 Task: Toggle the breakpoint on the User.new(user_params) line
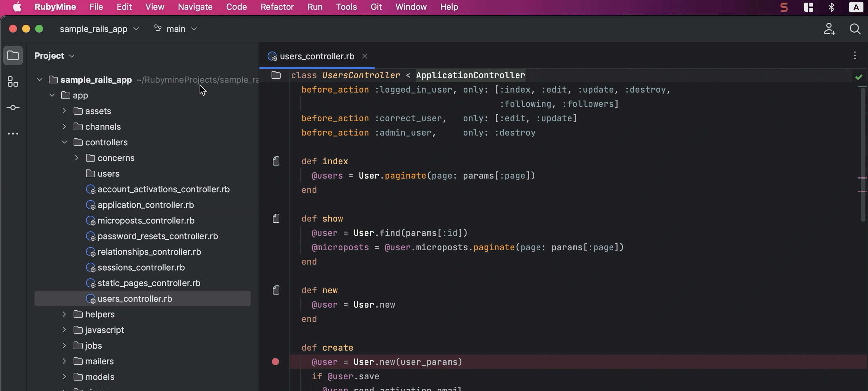pyautogui.click(x=275, y=362)
